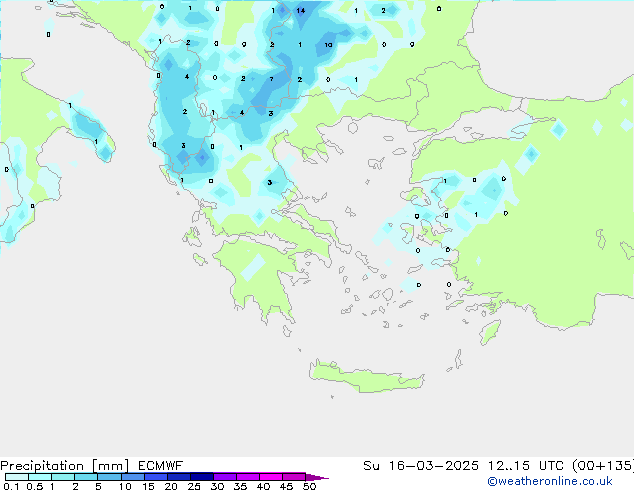Click the 15–20 mm legend color swatch
This screenshot has width=634, height=490.
click(x=155, y=477)
